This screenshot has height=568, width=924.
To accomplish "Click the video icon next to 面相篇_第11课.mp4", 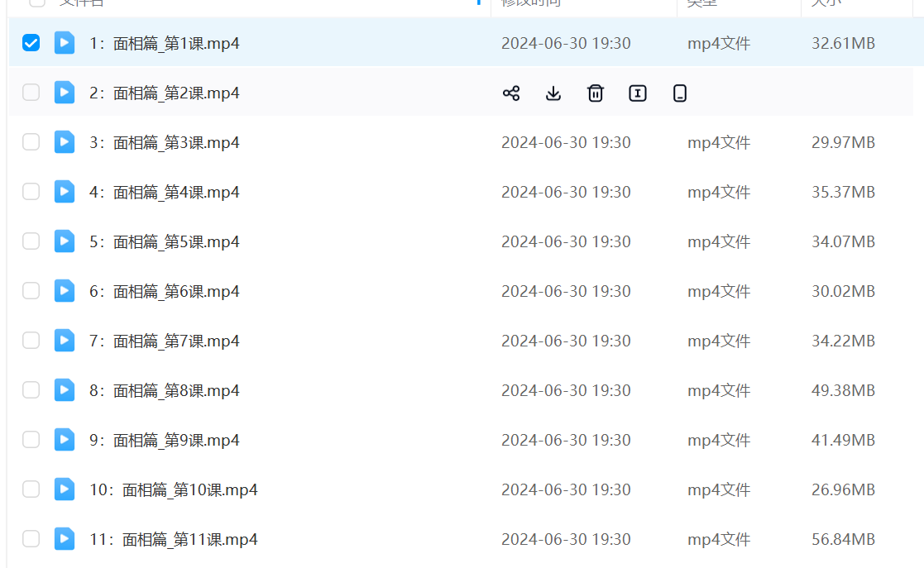I will [65, 539].
